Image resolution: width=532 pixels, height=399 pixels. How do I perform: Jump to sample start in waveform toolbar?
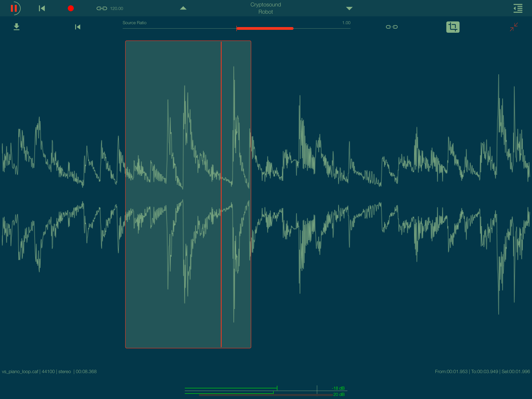(x=78, y=27)
